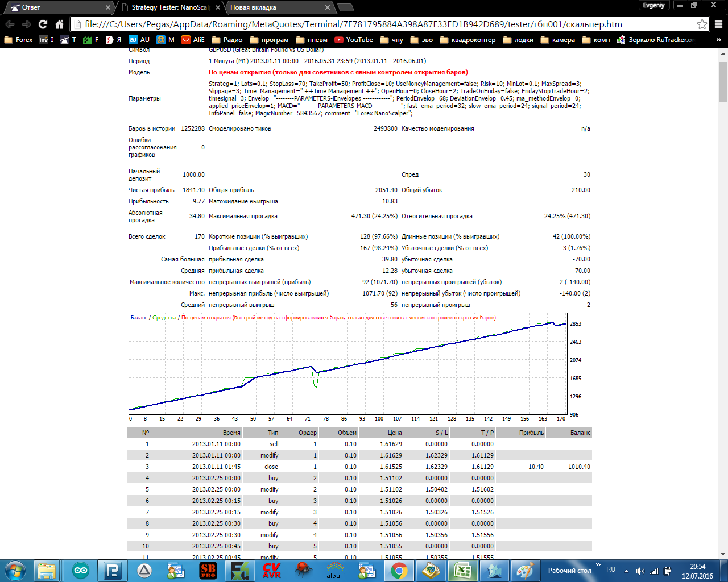The height and width of the screenshot is (582, 728).
Task: Click the browser Forward arrow
Action: (26, 24)
